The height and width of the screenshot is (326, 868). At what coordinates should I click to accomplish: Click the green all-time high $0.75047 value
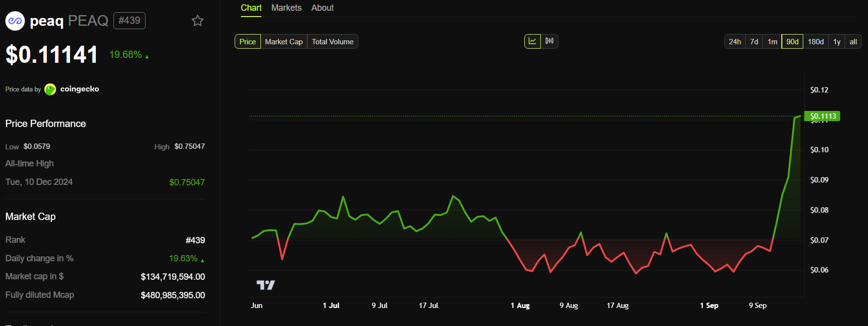187,182
